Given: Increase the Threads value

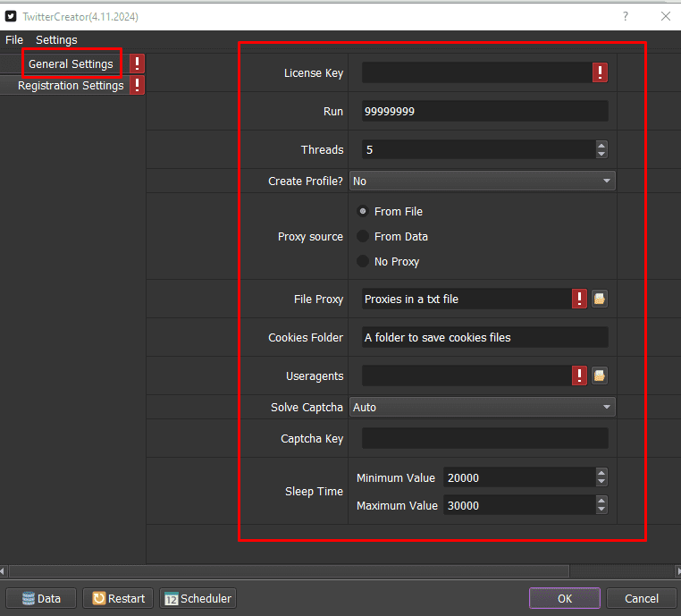Looking at the screenshot, I should tap(601, 146).
